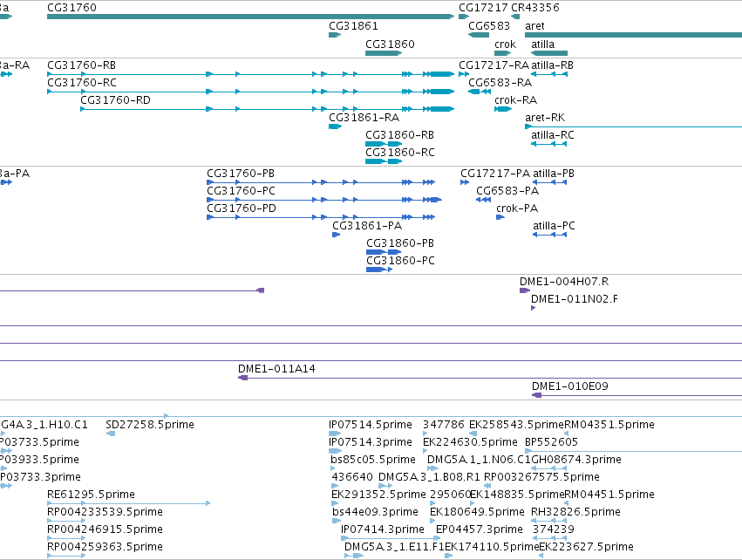742x560 pixels.
Task: Click EK223627.5prime EST label
Action: (586, 547)
